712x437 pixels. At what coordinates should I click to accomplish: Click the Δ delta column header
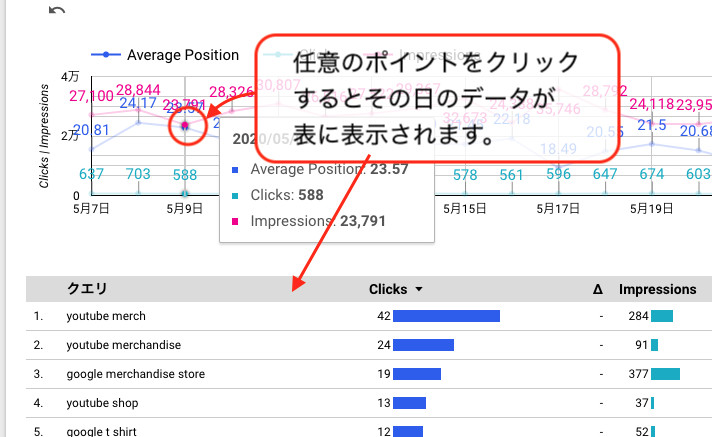[x=598, y=289]
